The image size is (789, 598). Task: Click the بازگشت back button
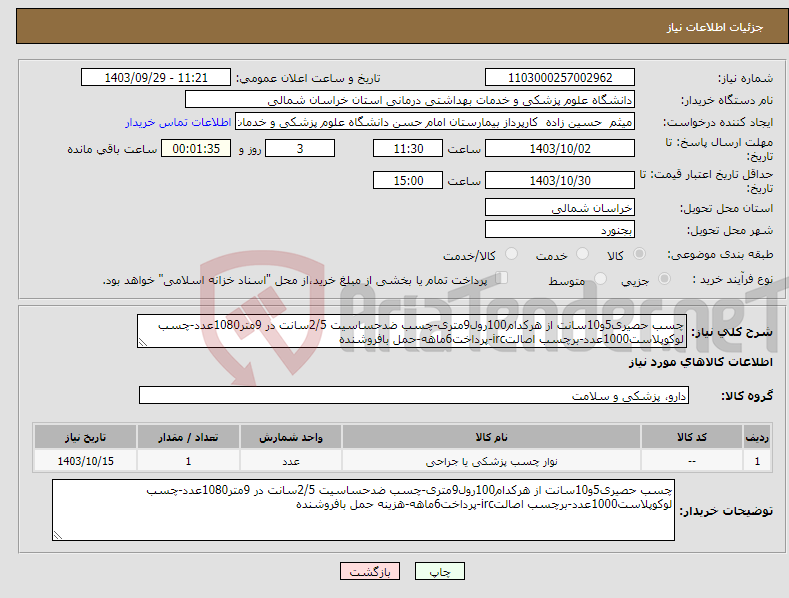pyautogui.click(x=370, y=571)
